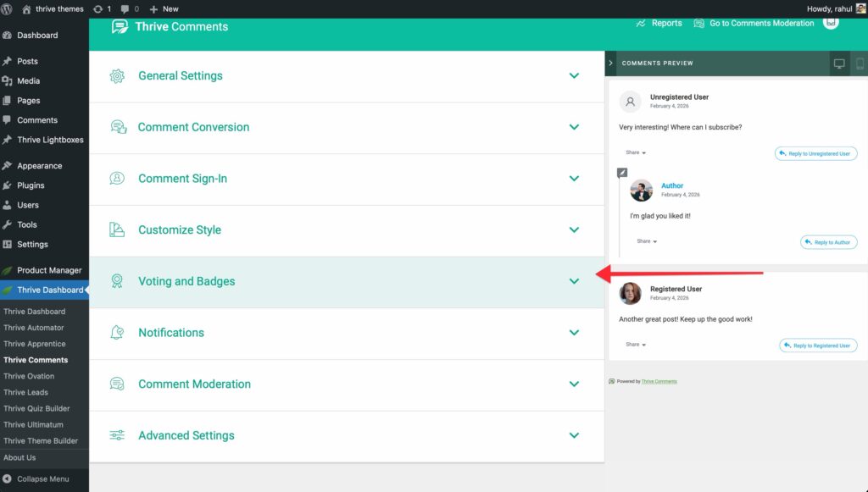Click Go to Comments Moderation link
The height and width of the screenshot is (492, 868).
[x=754, y=24]
